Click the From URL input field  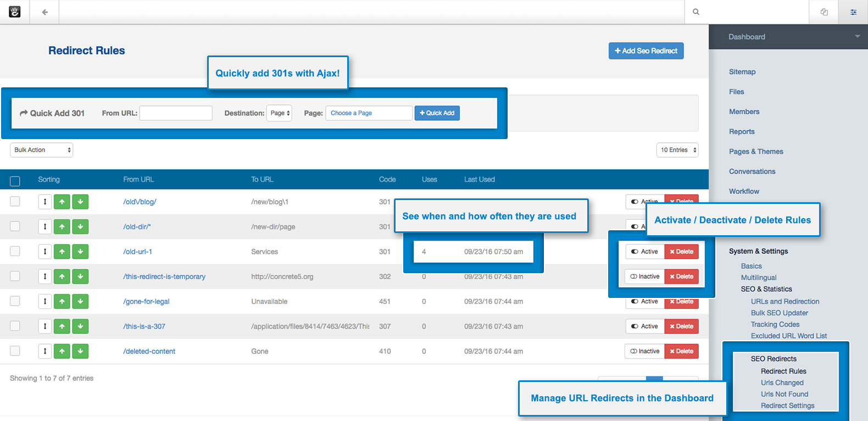[176, 113]
